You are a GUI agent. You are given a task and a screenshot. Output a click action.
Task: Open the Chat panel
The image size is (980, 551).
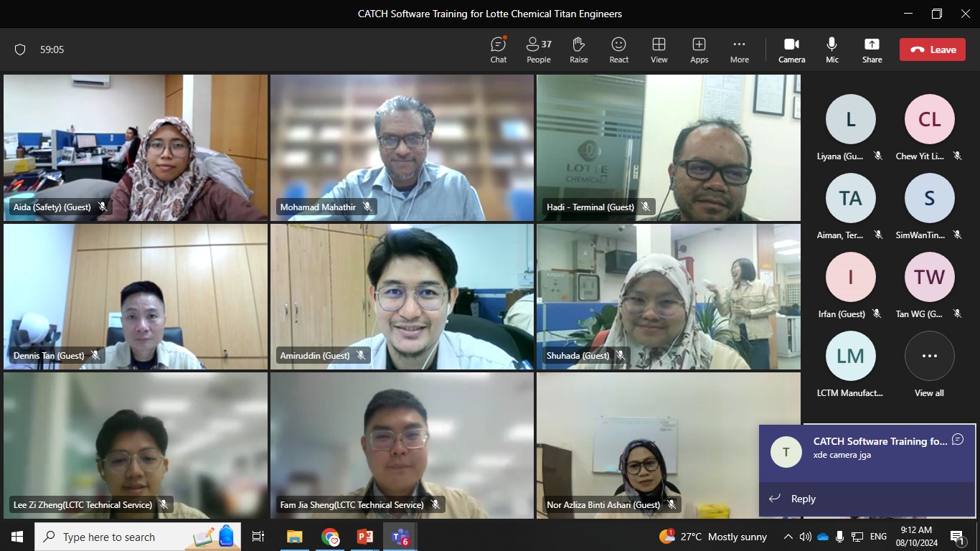[498, 50]
